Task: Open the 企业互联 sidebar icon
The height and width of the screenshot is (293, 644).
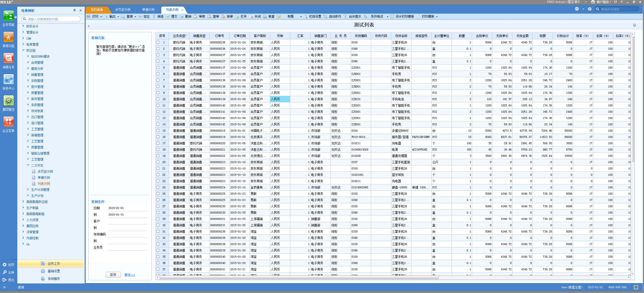Action: pos(8,122)
